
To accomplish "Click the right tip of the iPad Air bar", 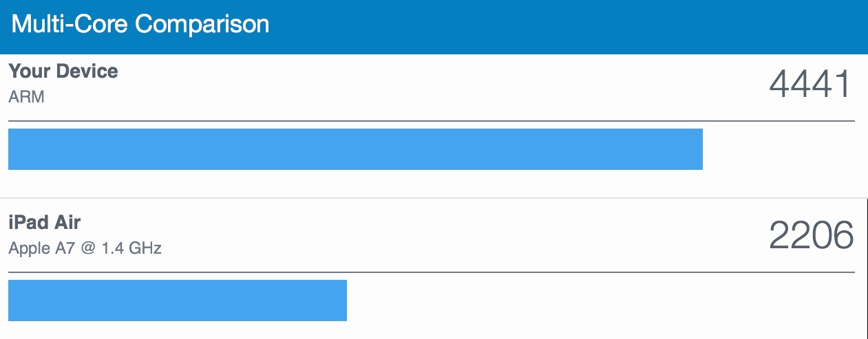I will 344,300.
